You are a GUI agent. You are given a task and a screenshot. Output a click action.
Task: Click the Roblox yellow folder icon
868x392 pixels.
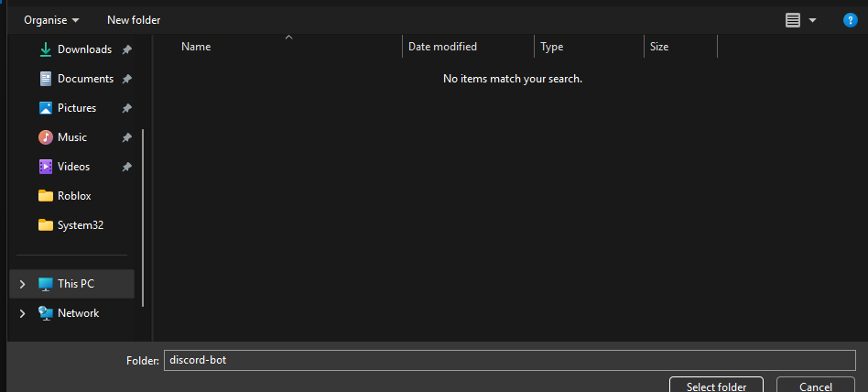(46, 196)
